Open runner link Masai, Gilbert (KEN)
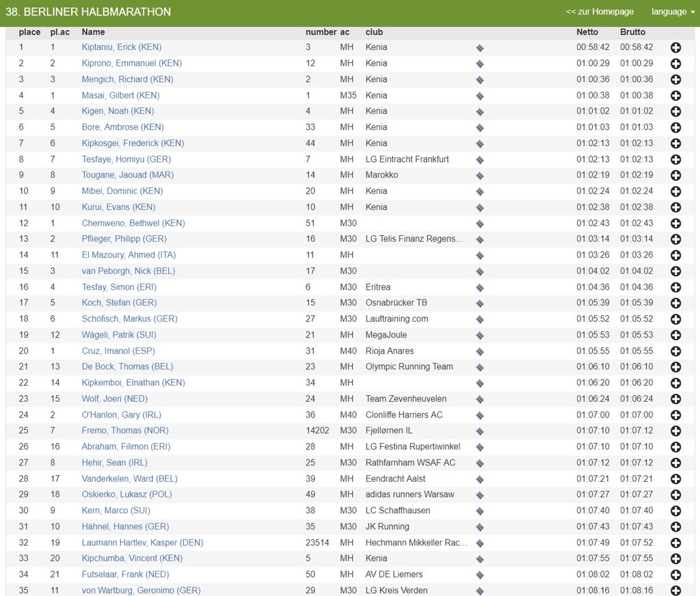 [120, 95]
